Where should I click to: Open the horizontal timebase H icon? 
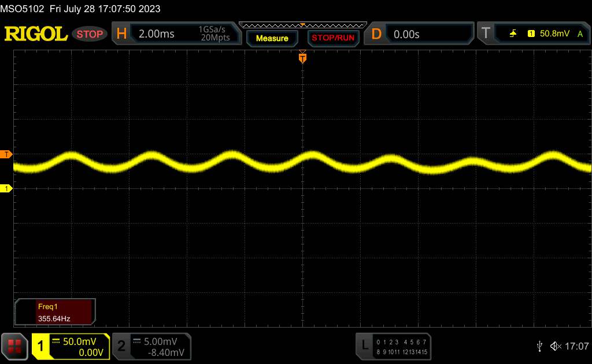pyautogui.click(x=121, y=34)
